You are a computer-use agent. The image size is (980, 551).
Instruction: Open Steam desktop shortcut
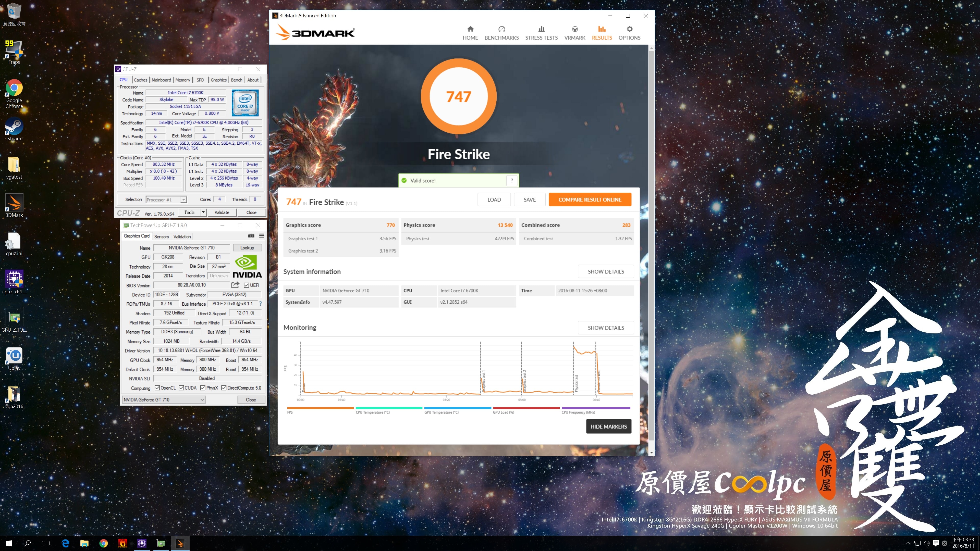click(14, 129)
